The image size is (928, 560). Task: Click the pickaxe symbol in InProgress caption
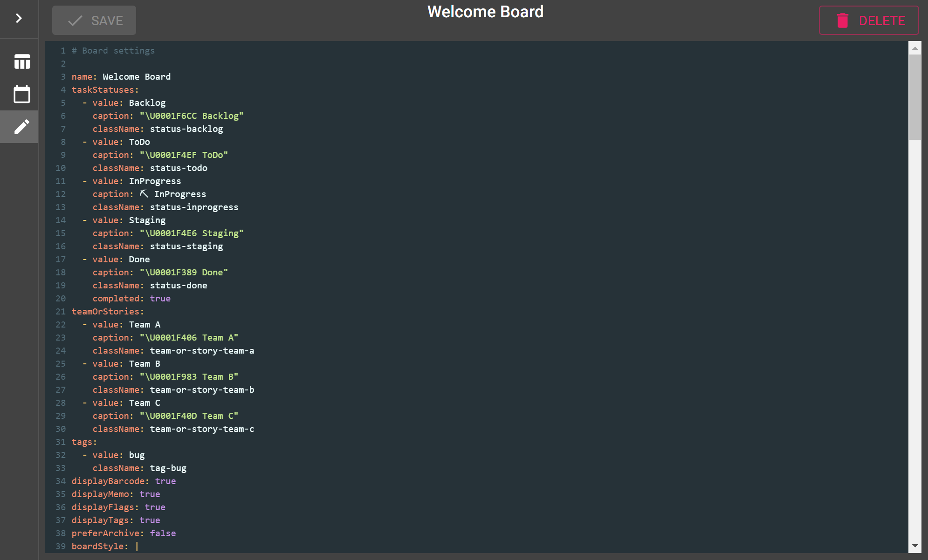coord(144,194)
